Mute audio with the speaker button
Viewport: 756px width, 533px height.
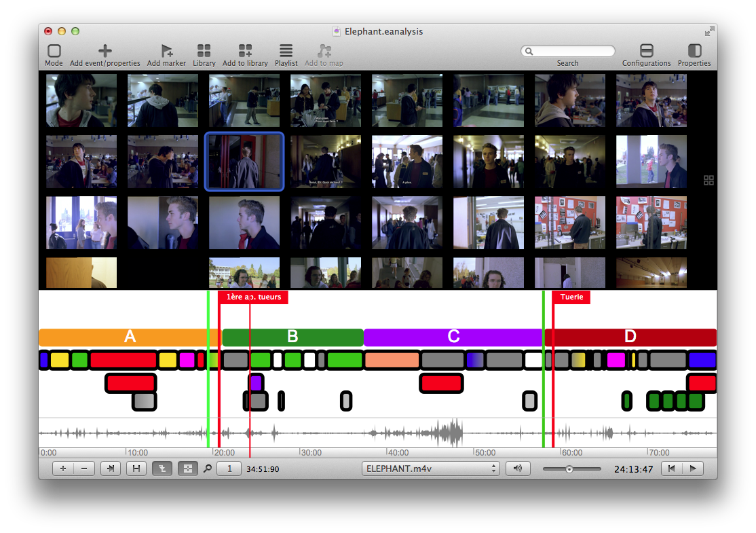click(518, 468)
